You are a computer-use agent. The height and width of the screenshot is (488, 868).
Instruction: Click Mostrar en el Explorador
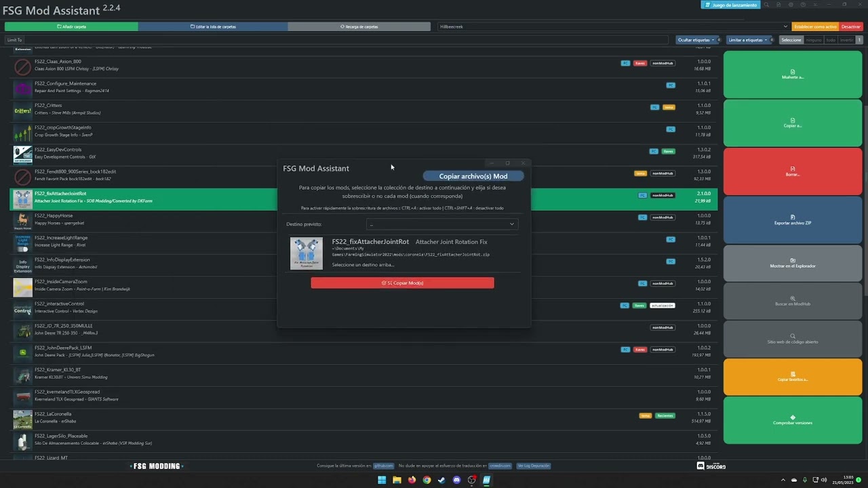(793, 262)
